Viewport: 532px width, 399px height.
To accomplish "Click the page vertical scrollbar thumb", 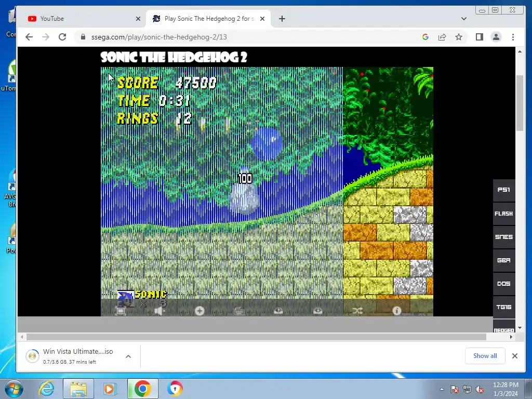I will tap(520, 102).
